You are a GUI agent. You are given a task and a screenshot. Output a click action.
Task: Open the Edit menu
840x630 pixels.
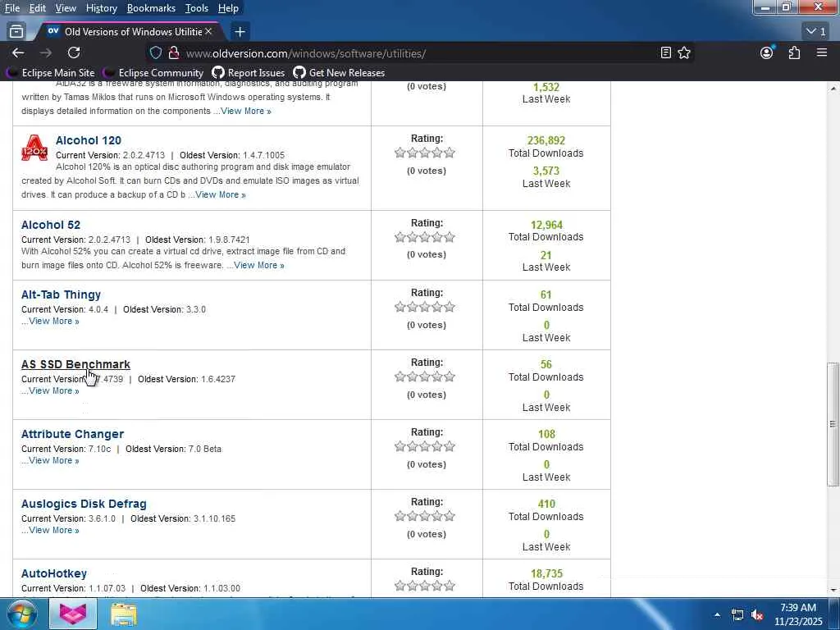click(38, 8)
